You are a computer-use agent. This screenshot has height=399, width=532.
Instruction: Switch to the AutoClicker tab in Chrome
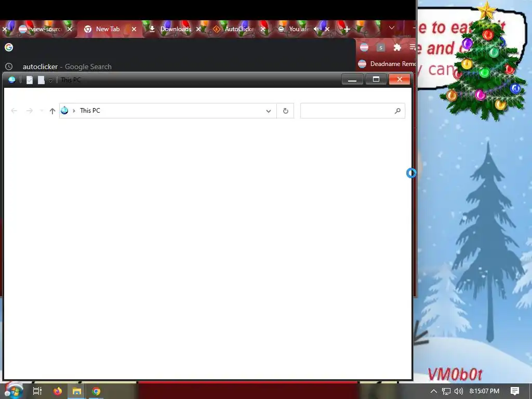[x=240, y=29]
